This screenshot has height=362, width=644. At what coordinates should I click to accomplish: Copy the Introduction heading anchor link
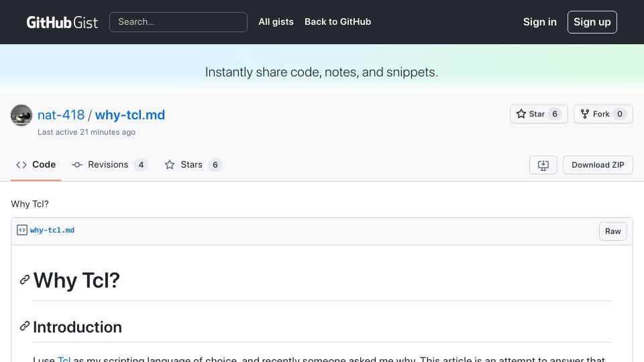(25, 326)
